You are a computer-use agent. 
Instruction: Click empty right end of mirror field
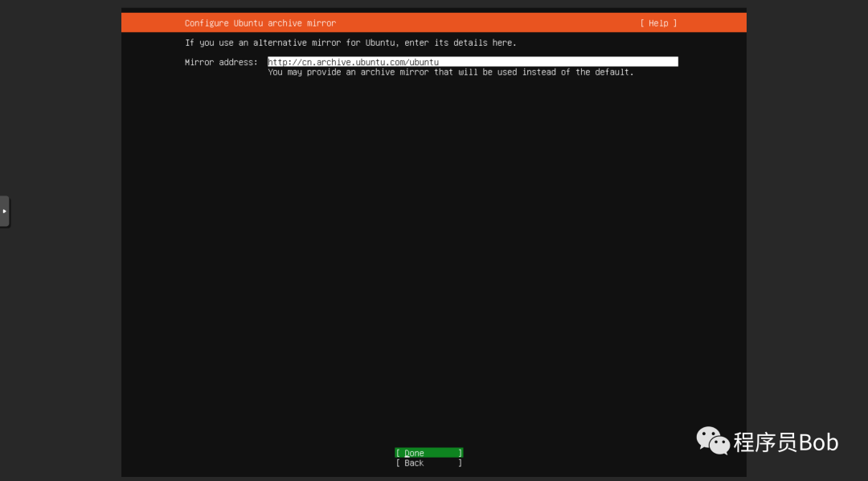559,61
